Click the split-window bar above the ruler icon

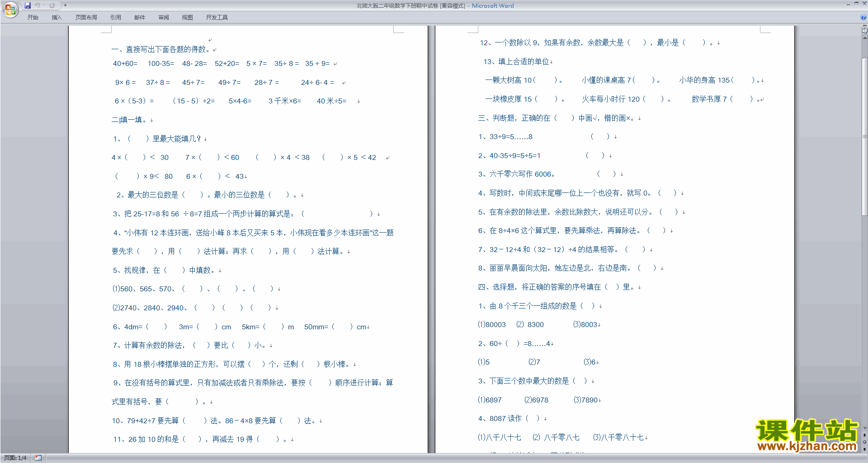(865, 26)
